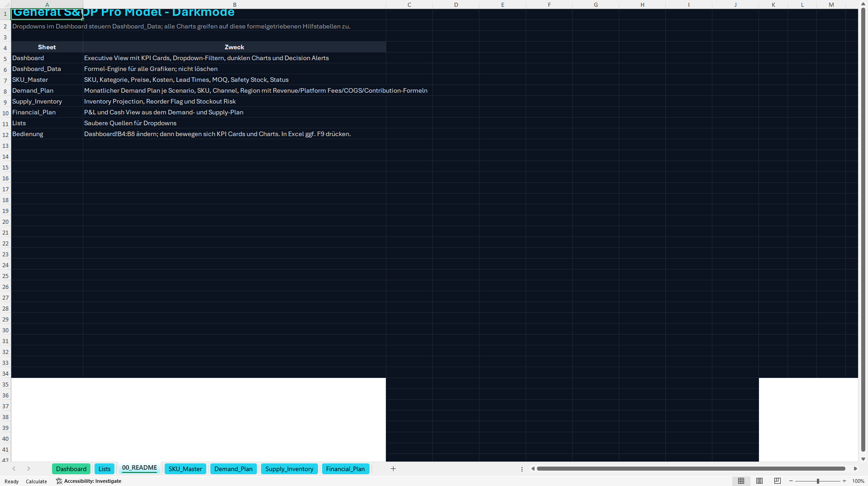The height and width of the screenshot is (486, 868).
Task: Click the Ready status indicator
Action: tap(11, 481)
